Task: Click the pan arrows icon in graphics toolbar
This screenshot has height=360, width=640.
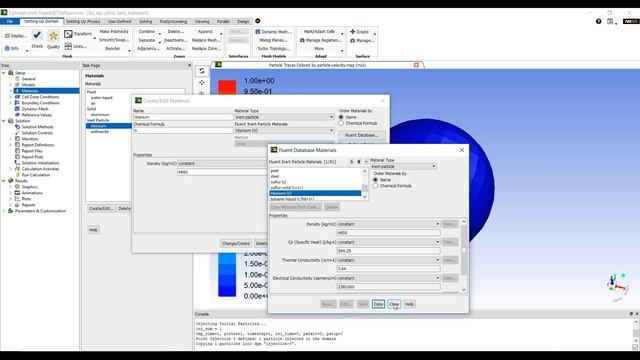Action: (x=202, y=82)
